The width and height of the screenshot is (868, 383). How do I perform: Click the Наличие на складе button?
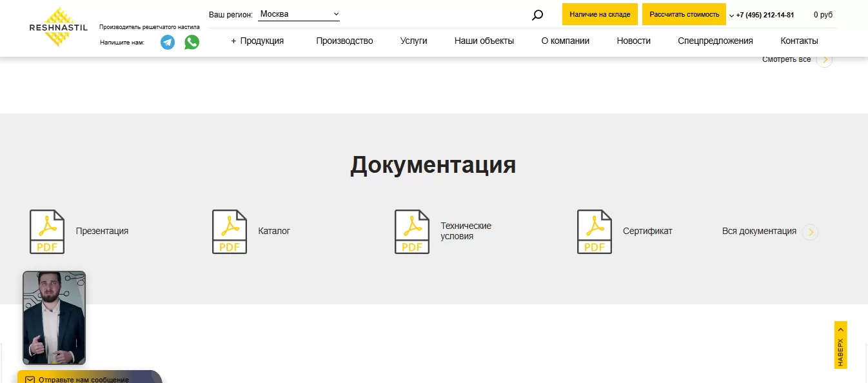click(x=600, y=14)
